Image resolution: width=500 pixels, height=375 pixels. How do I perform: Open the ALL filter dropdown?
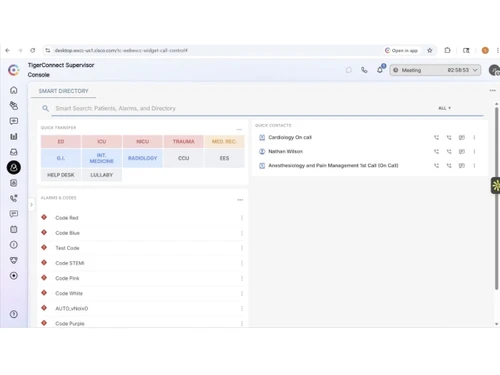tap(444, 108)
